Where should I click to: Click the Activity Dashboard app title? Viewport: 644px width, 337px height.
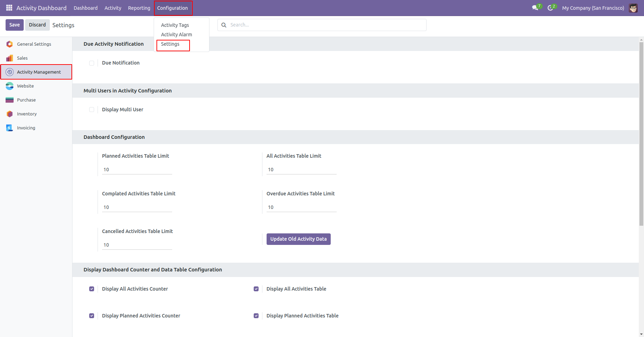point(41,8)
